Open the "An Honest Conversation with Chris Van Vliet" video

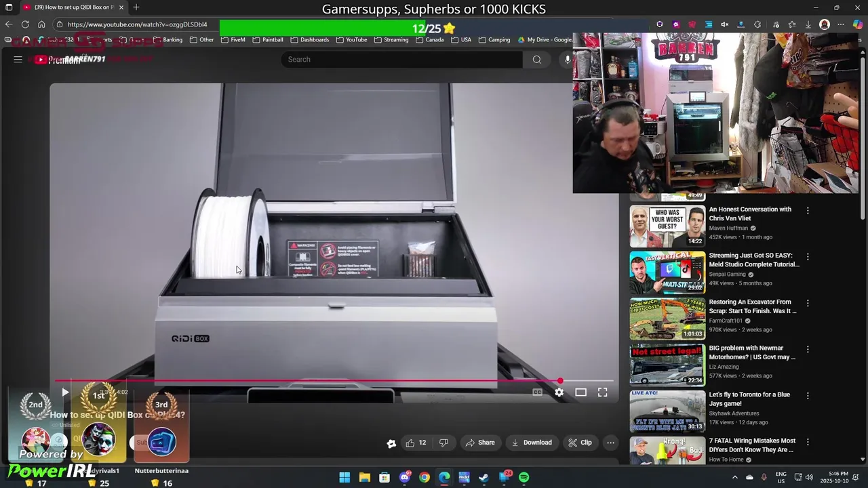pos(750,213)
